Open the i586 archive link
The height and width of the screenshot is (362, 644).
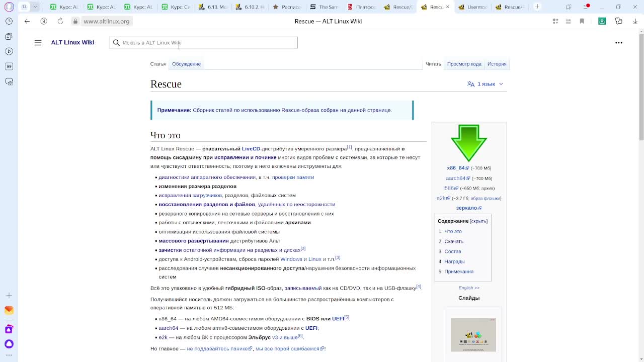451,188
